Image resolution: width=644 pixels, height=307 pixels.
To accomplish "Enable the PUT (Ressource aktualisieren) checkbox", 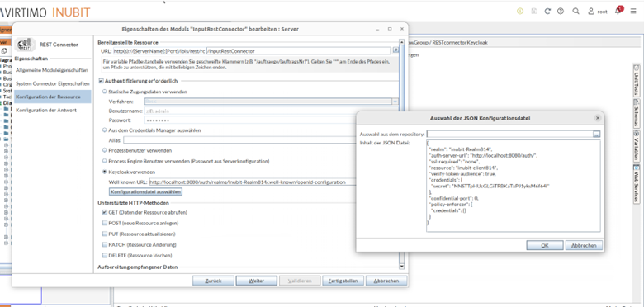I will pos(105,234).
